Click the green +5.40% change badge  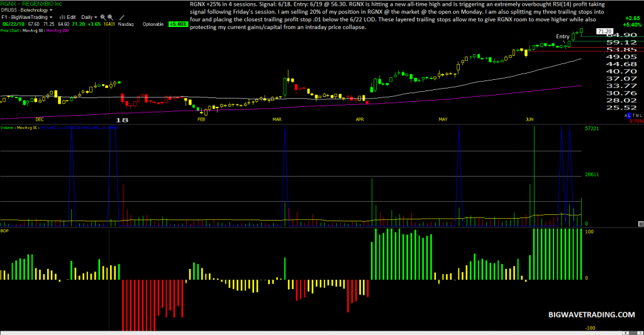click(178, 25)
